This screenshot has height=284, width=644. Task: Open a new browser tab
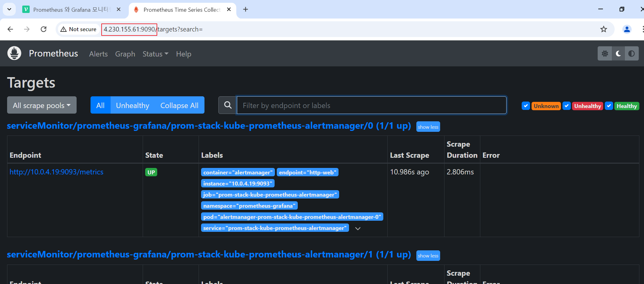tap(246, 10)
